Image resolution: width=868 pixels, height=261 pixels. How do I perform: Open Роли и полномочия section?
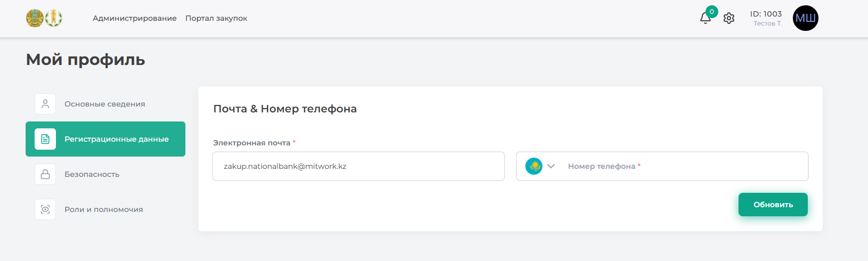click(103, 209)
